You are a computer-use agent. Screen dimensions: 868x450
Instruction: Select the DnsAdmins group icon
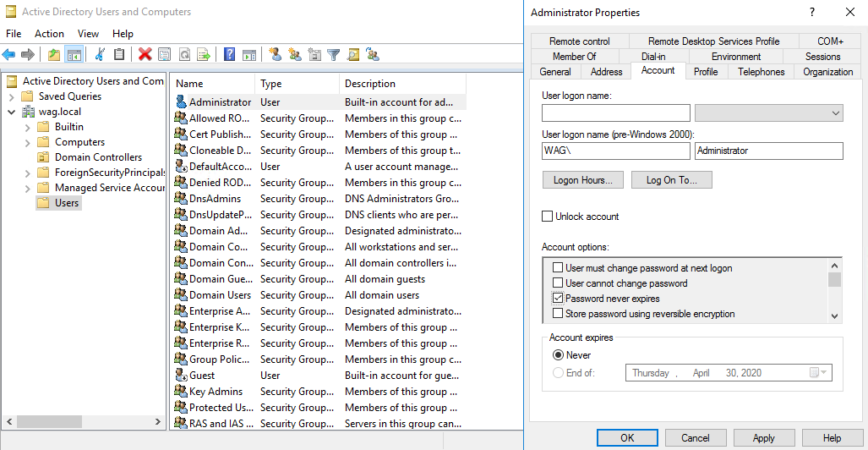coord(181,199)
